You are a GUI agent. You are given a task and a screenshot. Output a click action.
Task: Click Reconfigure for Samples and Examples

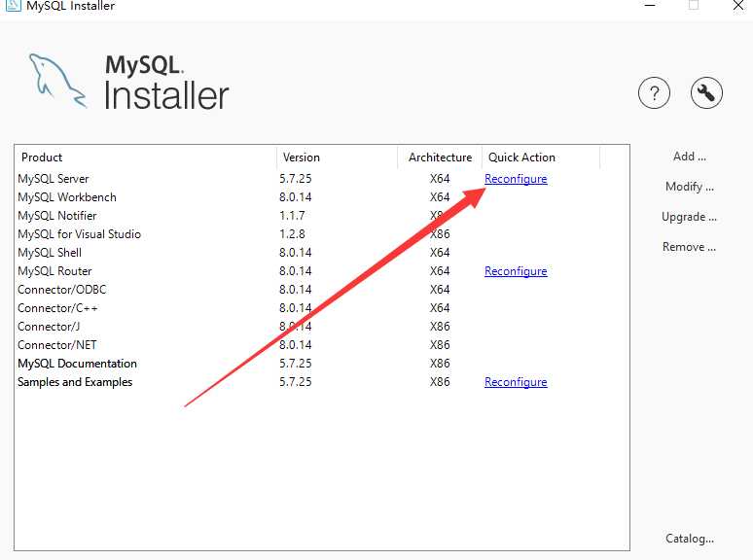click(x=516, y=382)
